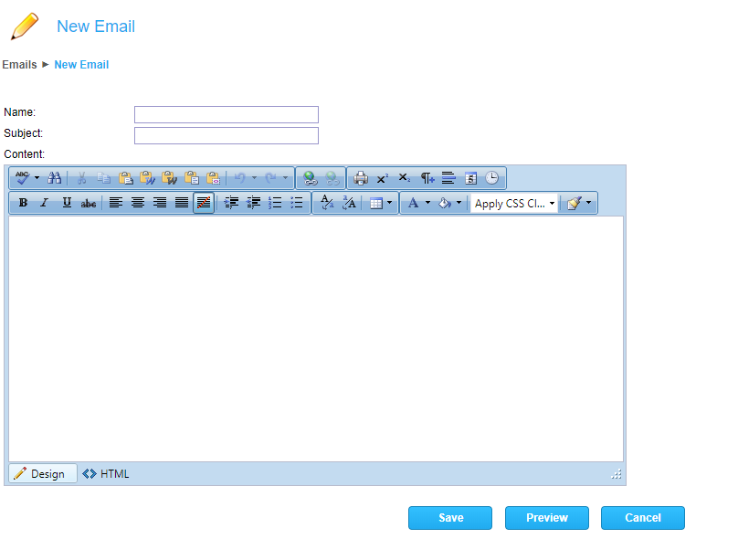Click the Insert hyperlink globe icon

point(310,178)
